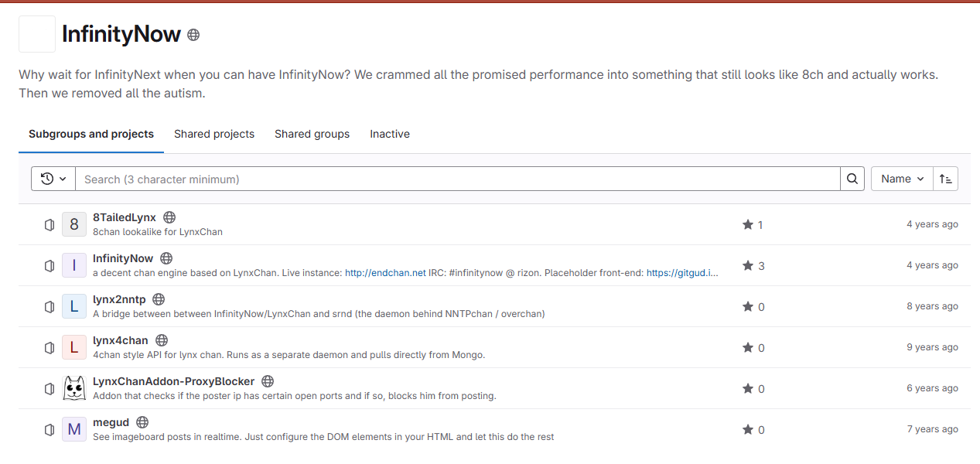Click the 8TailedLynx avatar with number 8

tap(74, 224)
